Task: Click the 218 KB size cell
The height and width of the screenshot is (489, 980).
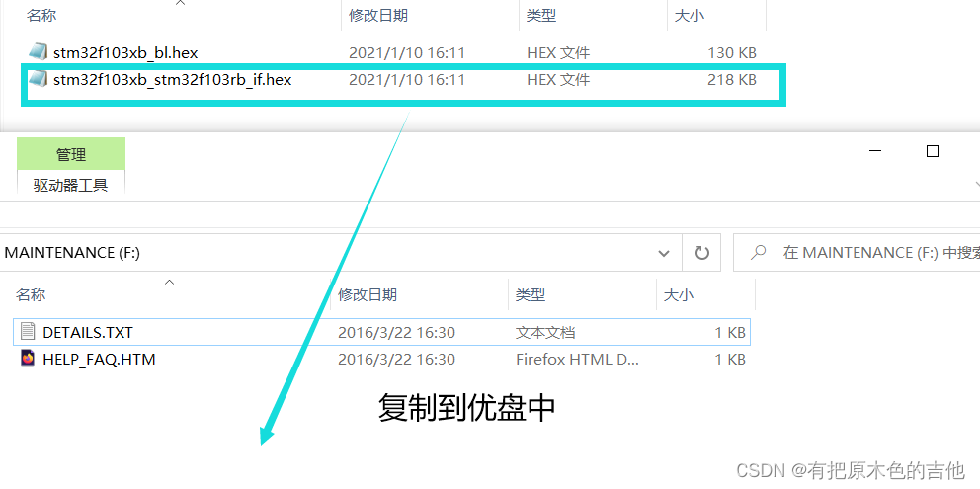Action: click(732, 80)
